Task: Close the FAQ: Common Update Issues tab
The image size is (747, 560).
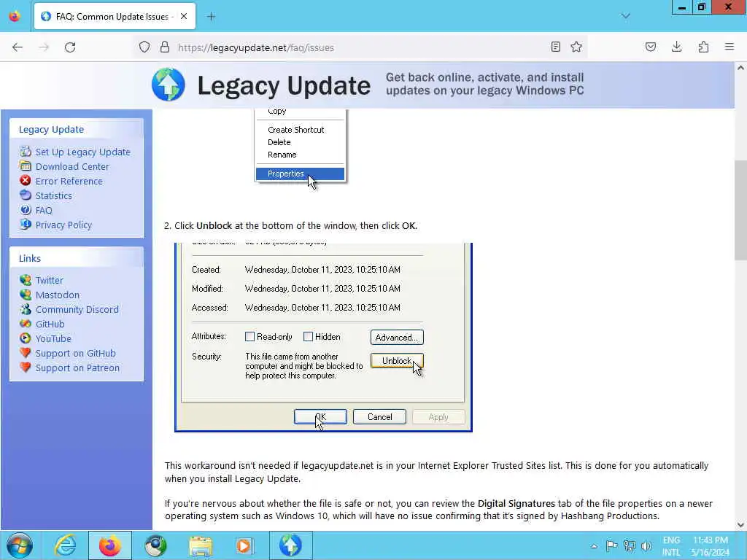Action: tap(184, 16)
